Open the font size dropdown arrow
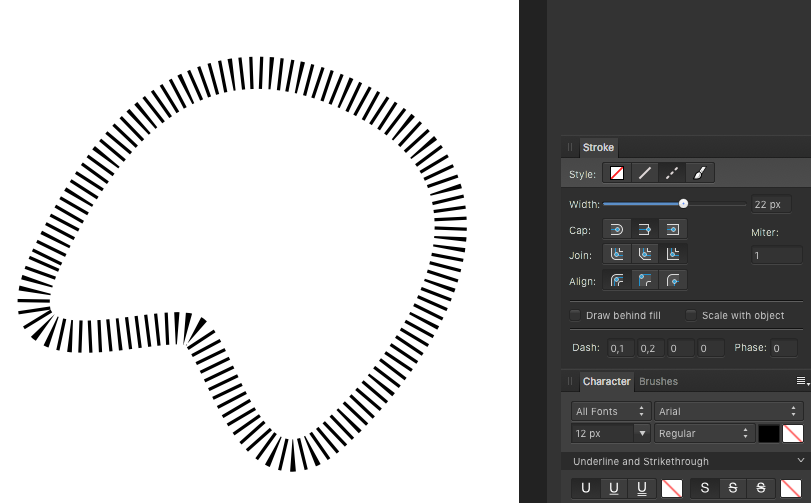Viewport: 811px width, 503px height. 642,433
